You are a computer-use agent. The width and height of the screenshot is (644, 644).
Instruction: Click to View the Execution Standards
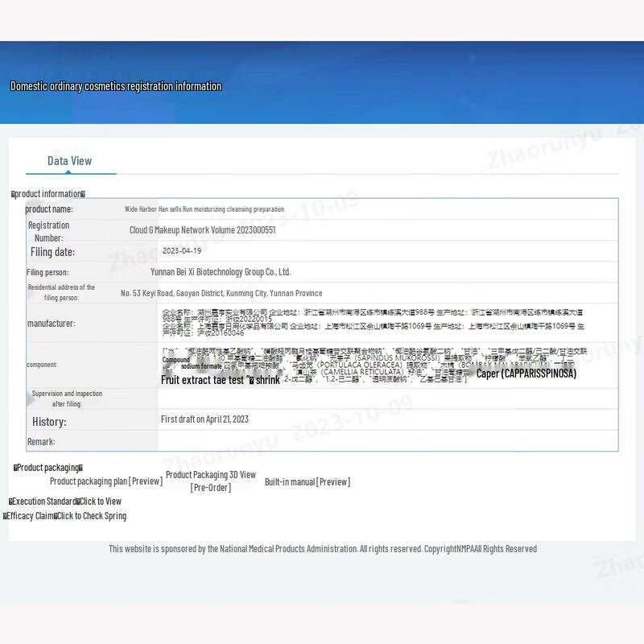tap(100, 502)
